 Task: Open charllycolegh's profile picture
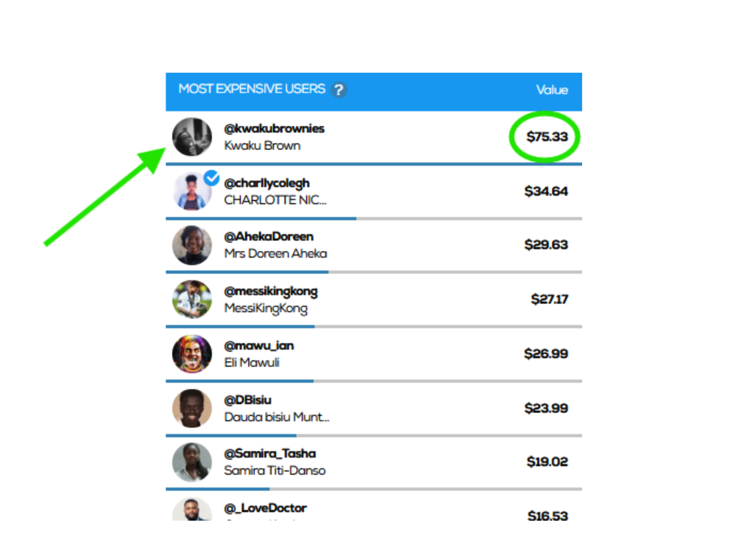click(x=192, y=191)
